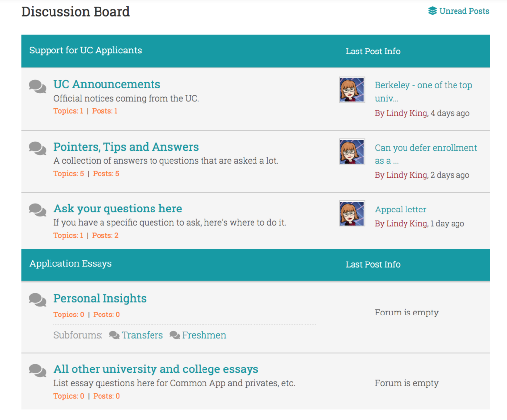The width and height of the screenshot is (507, 420).
Task: Go to the Freshmen subforum
Action: pos(204,335)
